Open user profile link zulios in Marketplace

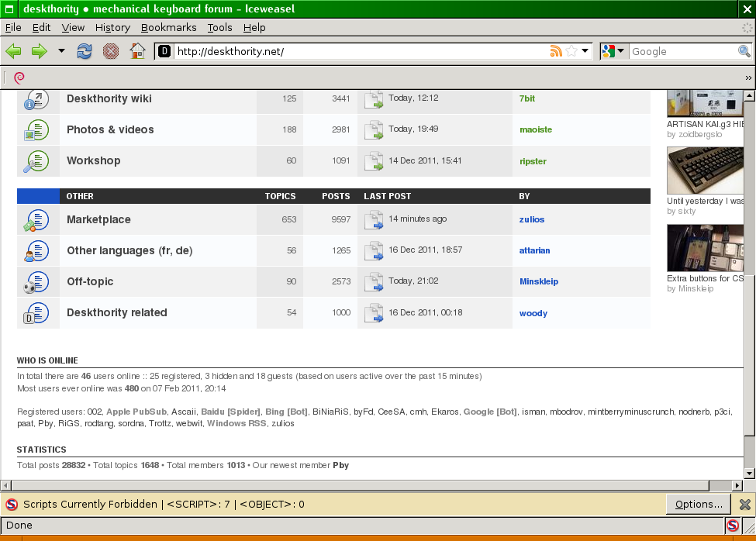point(532,219)
